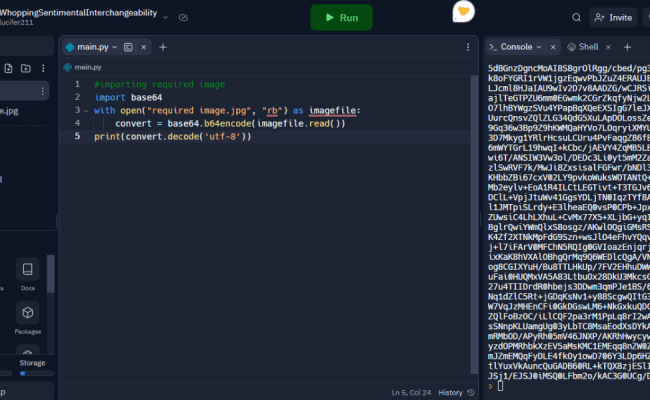650x400 pixels.
Task: Invite collaborators with the Invite button
Action: (613, 17)
